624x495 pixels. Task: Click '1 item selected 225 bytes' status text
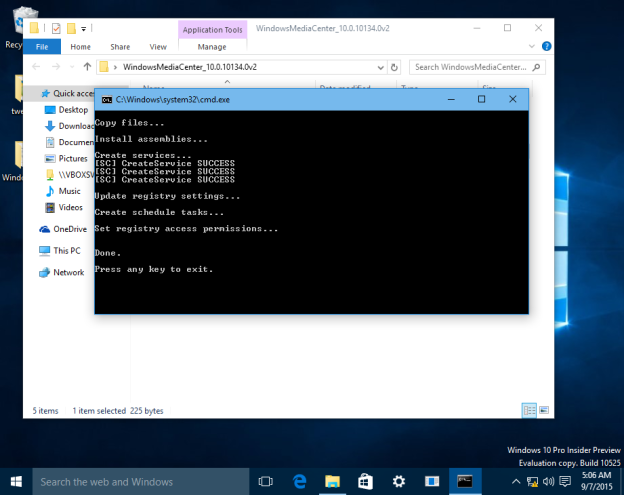[x=118, y=411]
